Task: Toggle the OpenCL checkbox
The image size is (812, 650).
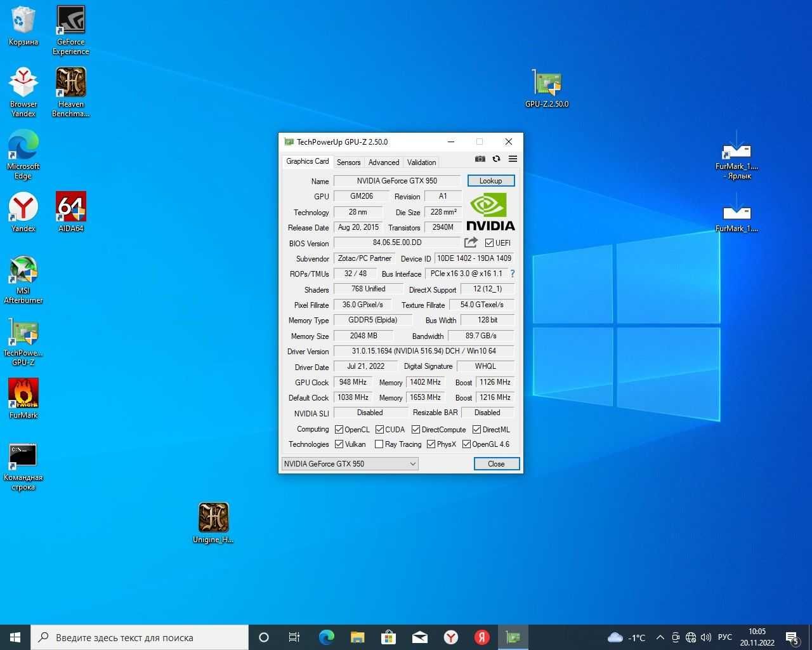Action: (339, 429)
